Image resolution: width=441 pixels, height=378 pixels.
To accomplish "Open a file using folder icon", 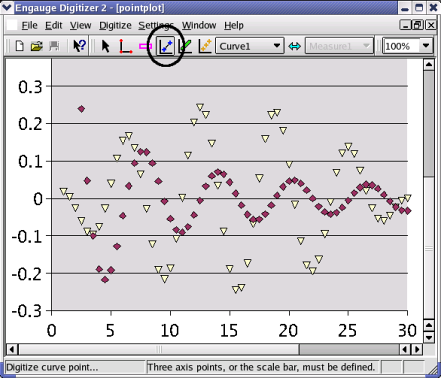I will pos(36,46).
